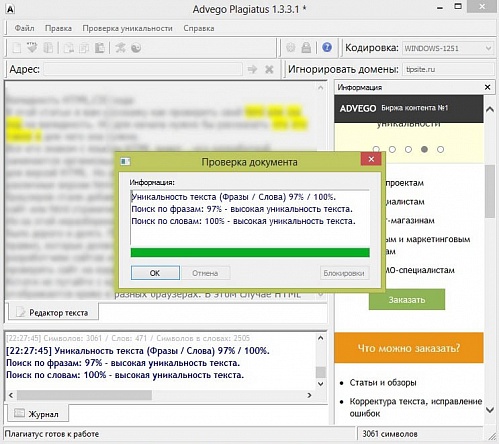Click the status bar text Плагиатус готов к работе

[x=52, y=434]
